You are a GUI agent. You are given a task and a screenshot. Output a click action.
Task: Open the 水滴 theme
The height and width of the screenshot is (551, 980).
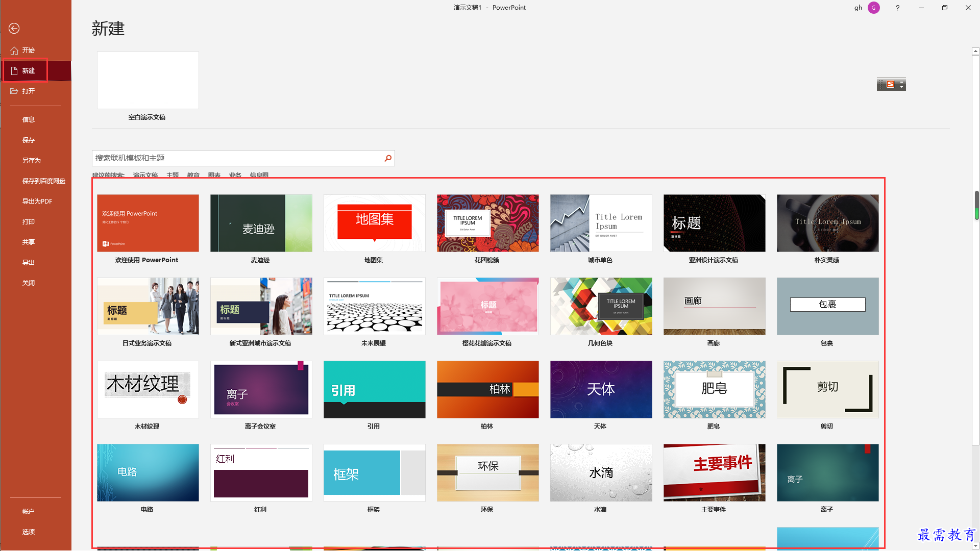601,472
